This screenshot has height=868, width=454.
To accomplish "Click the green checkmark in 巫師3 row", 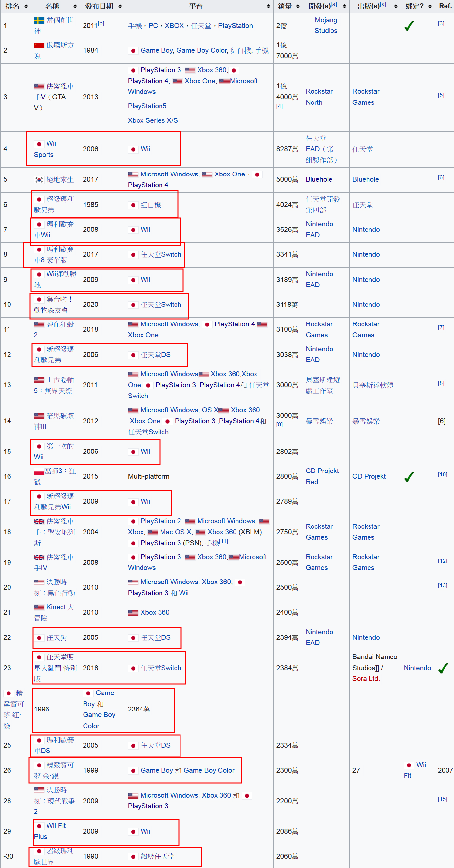I will coord(409,477).
